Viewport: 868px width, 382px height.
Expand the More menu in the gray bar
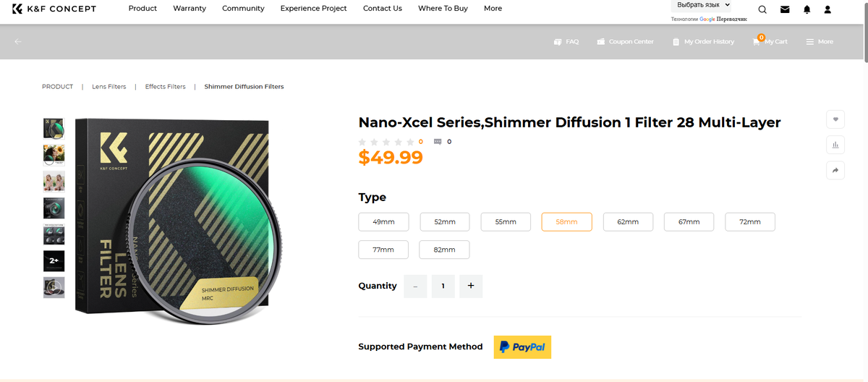click(820, 42)
